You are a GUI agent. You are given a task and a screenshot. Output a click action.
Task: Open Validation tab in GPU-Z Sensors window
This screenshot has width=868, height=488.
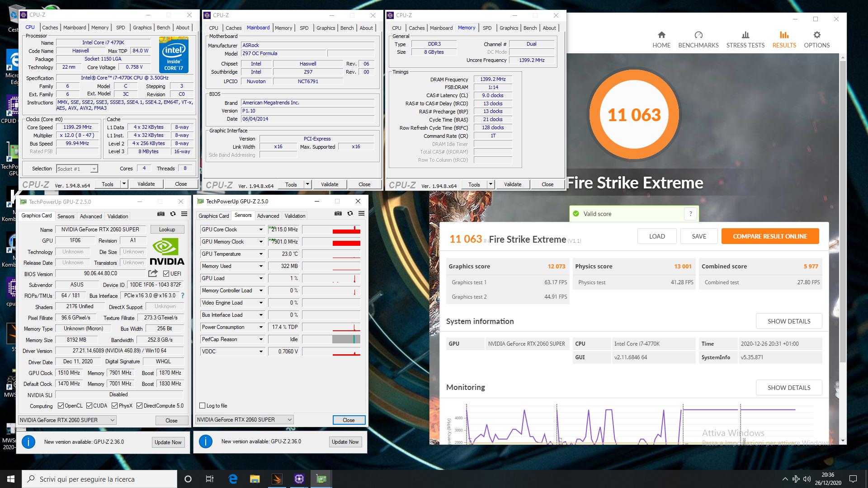pos(295,216)
